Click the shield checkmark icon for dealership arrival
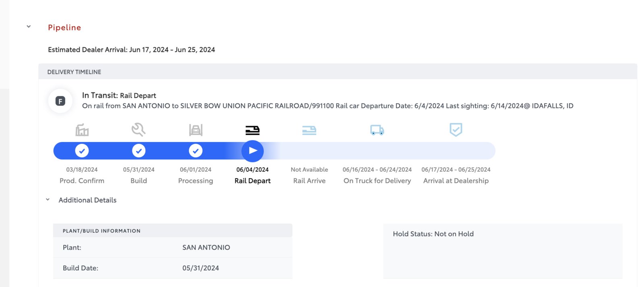The height and width of the screenshot is (287, 644). click(x=456, y=130)
